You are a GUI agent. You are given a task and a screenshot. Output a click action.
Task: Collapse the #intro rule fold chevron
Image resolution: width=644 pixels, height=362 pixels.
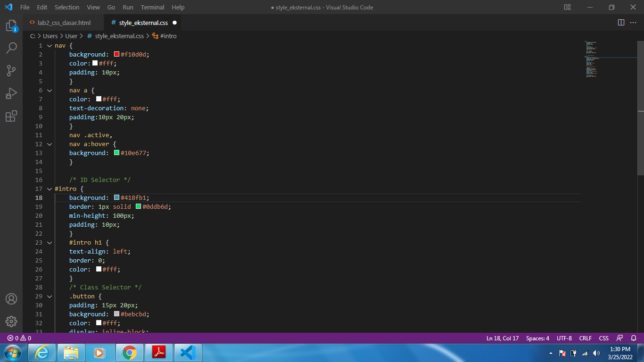(x=49, y=189)
